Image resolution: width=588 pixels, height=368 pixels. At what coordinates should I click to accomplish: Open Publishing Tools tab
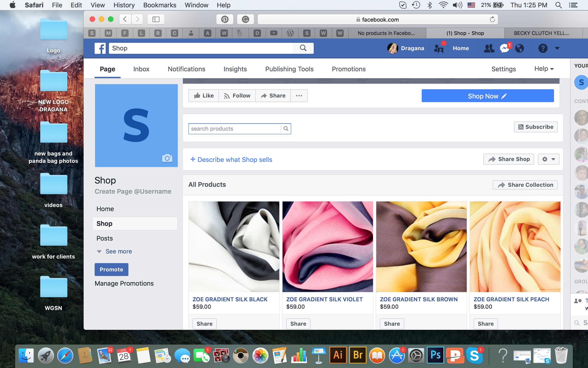point(289,69)
